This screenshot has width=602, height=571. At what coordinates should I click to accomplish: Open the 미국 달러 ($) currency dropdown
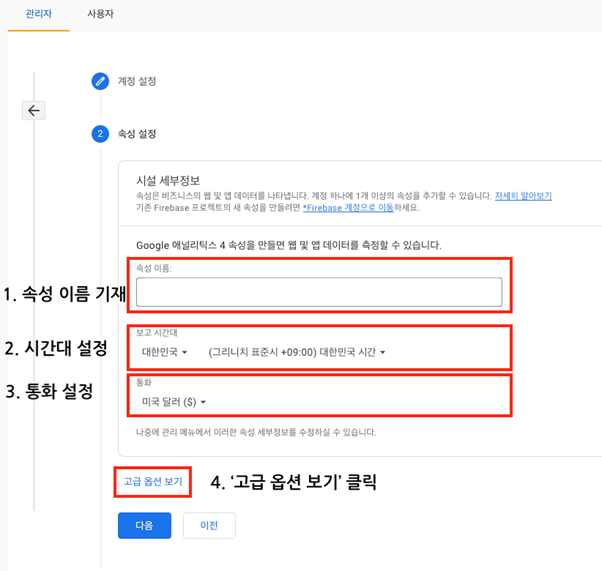[x=174, y=402]
